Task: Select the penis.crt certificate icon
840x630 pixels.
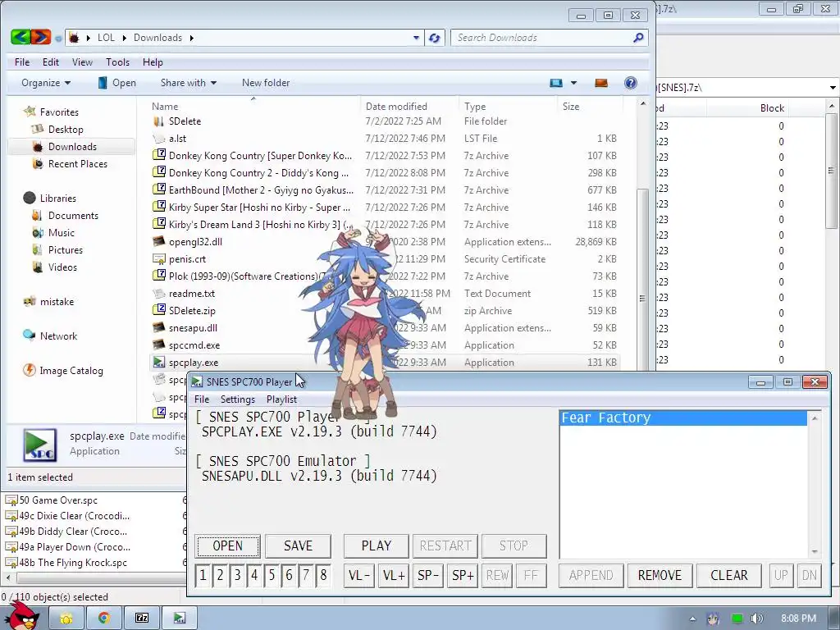Action: click(158, 258)
